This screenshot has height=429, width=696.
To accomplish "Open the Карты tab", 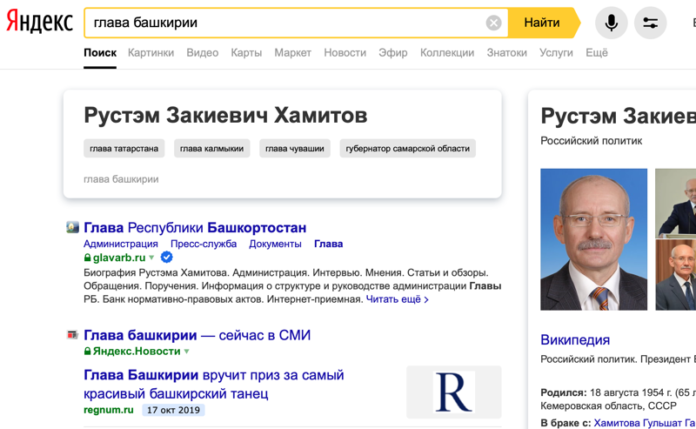I will coord(246,53).
